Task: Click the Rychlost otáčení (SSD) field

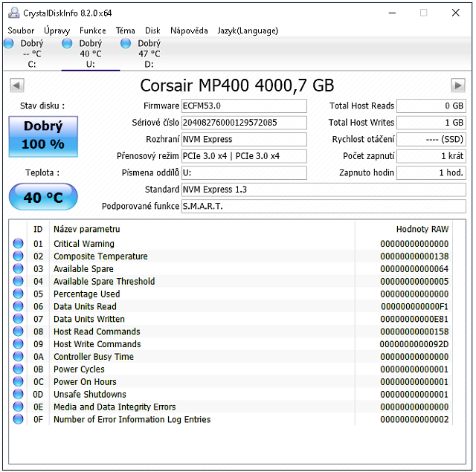Action: pyautogui.click(x=431, y=139)
